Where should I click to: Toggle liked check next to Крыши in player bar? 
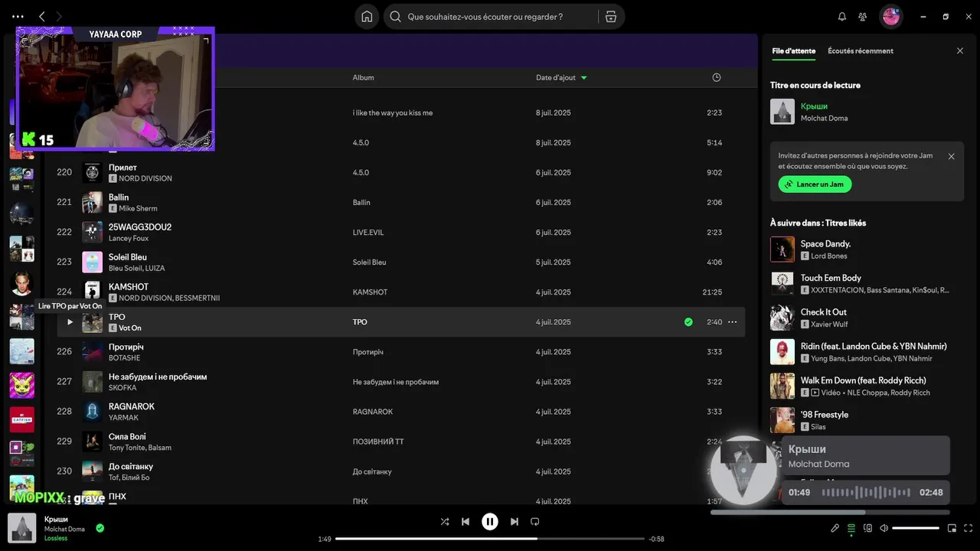[x=100, y=528]
